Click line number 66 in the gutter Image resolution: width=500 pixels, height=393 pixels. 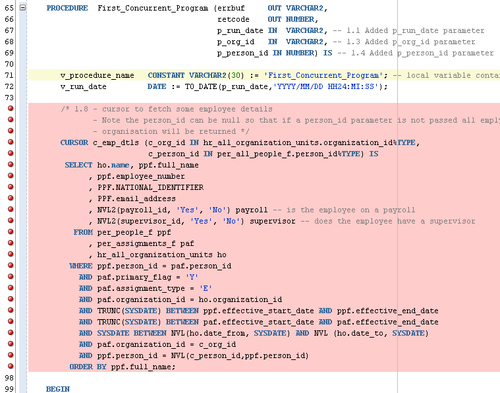9,19
